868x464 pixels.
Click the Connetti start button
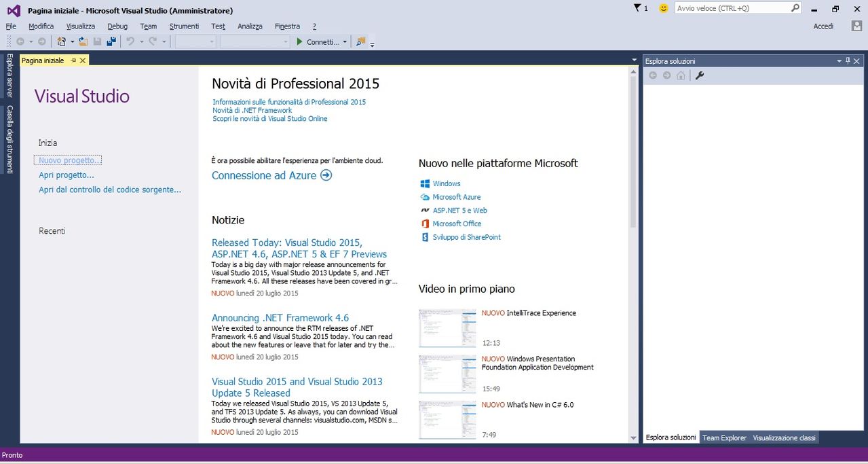click(x=318, y=42)
